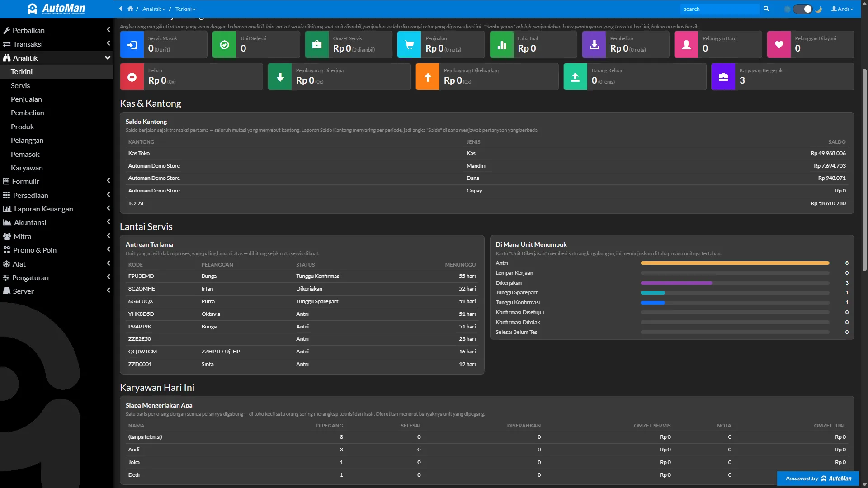The image size is (868, 488).
Task: Click the Servis Masuk card icon
Action: 132,45
